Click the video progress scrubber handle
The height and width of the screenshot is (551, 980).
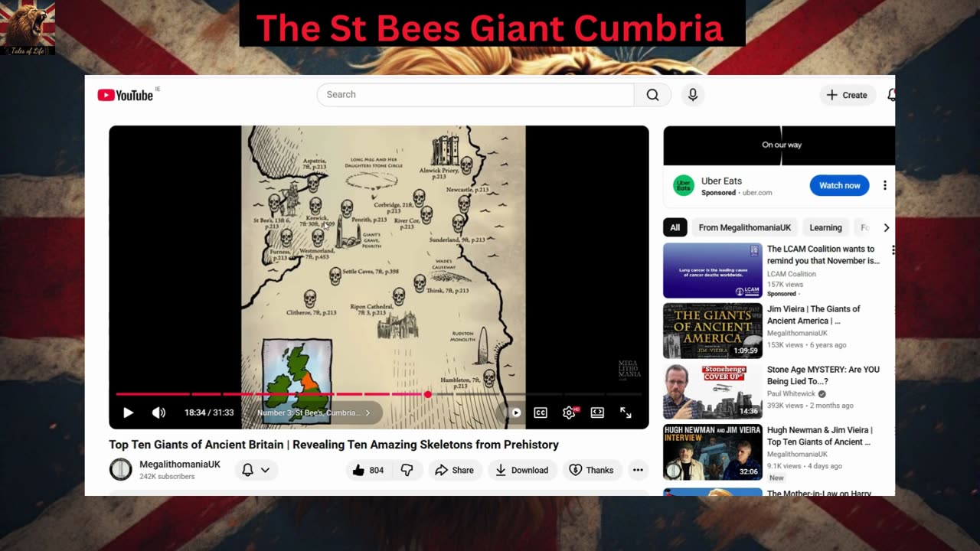point(428,395)
